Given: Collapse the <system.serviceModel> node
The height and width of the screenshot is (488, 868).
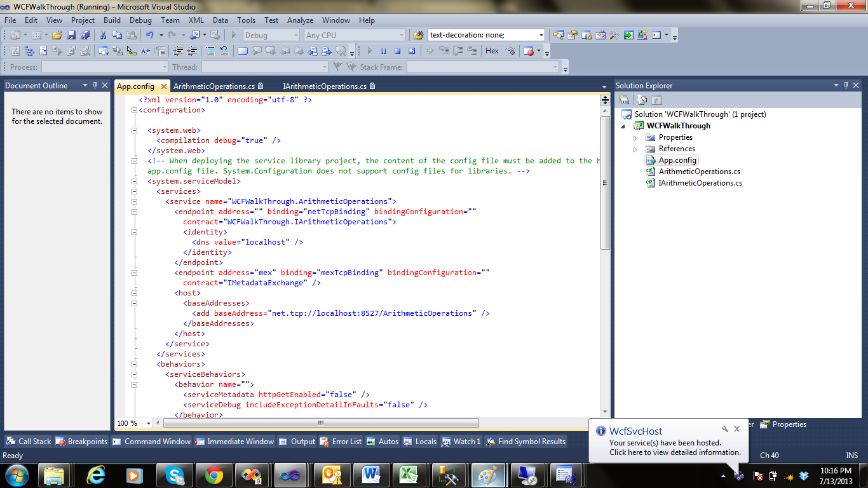Looking at the screenshot, I should (133, 181).
